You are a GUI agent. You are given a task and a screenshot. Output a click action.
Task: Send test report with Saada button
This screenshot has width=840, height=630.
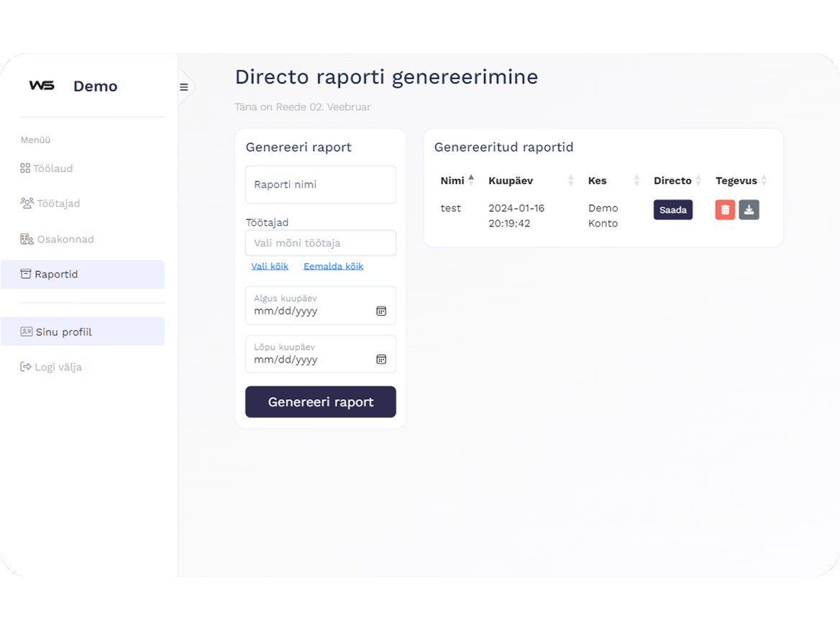point(673,210)
